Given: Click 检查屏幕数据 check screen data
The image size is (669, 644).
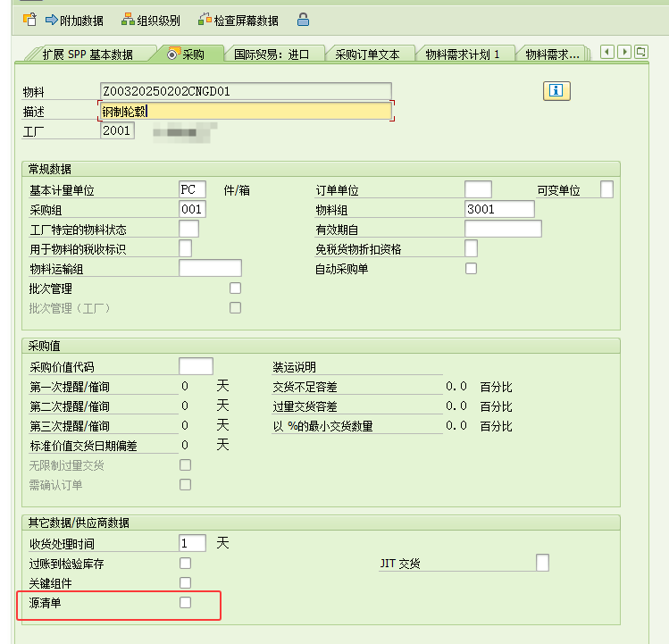Looking at the screenshot, I should tap(239, 20).
